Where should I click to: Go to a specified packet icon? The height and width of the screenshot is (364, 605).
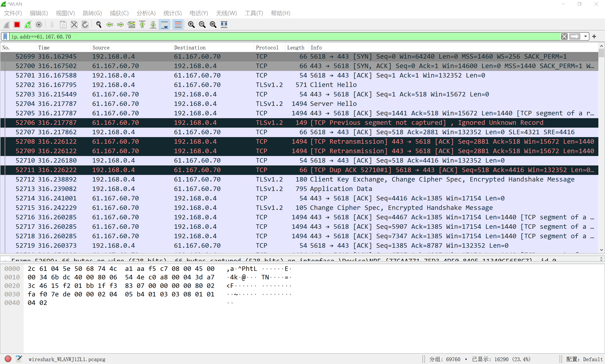point(131,25)
